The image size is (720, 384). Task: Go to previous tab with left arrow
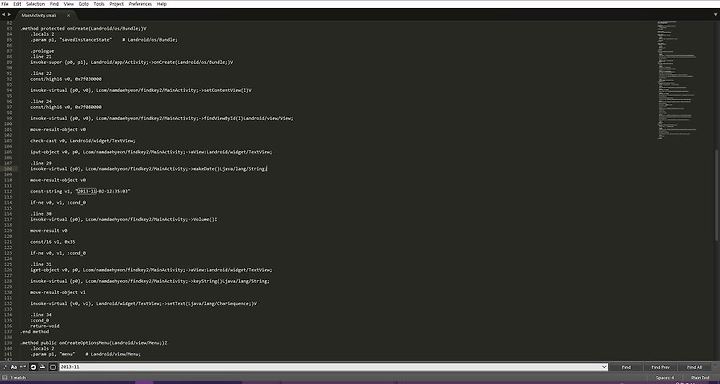pos(4,15)
